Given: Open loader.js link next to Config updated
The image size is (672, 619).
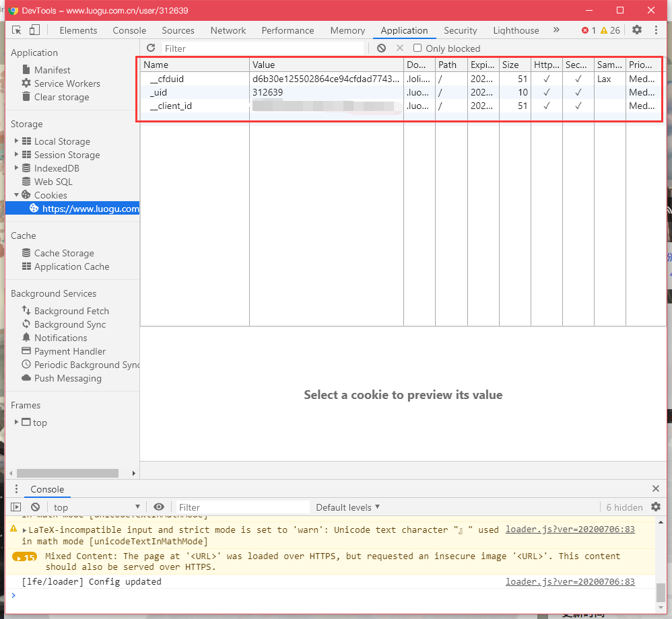Looking at the screenshot, I should click(570, 582).
